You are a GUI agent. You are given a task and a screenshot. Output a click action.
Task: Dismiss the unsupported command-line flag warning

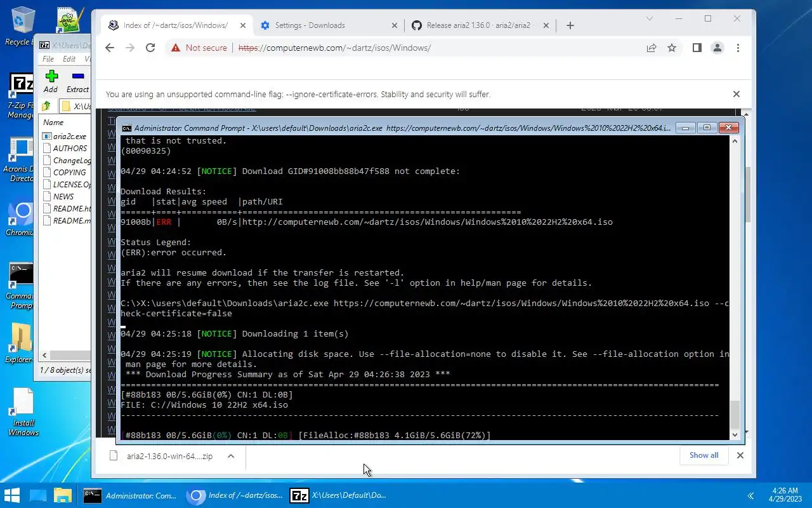(736, 94)
